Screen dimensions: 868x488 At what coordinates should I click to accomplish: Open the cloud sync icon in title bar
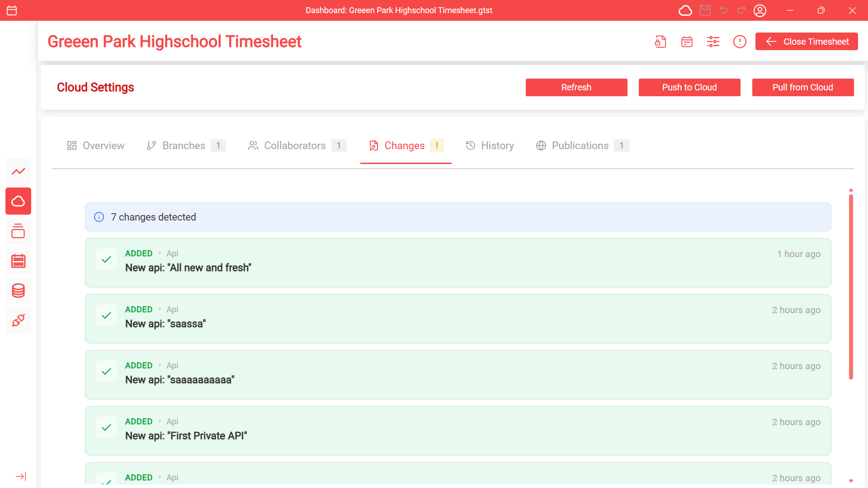click(x=685, y=10)
